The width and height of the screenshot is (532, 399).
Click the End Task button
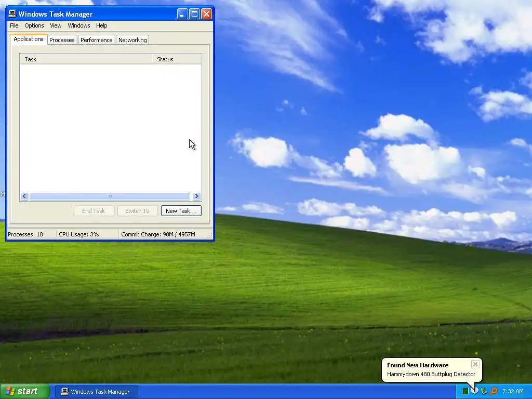tap(94, 211)
